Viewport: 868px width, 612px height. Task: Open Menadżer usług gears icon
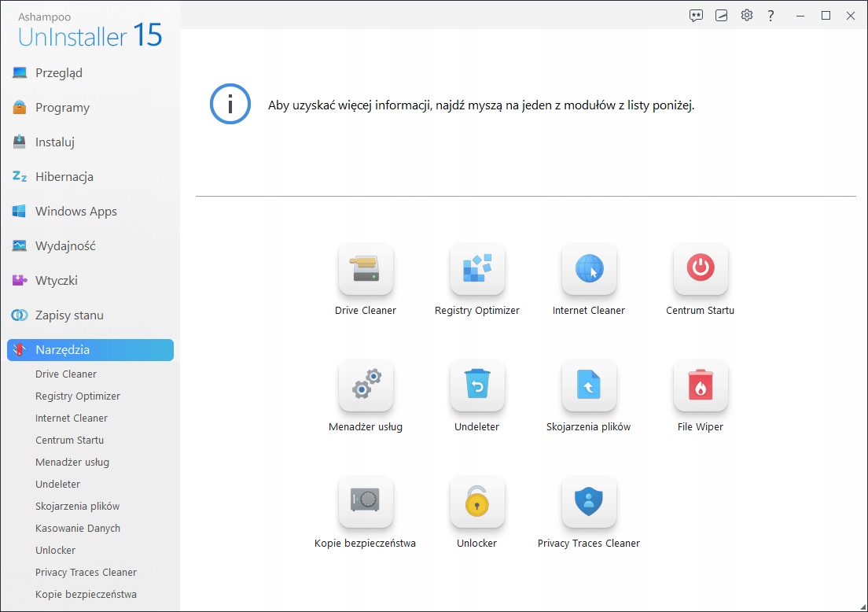[x=366, y=386]
